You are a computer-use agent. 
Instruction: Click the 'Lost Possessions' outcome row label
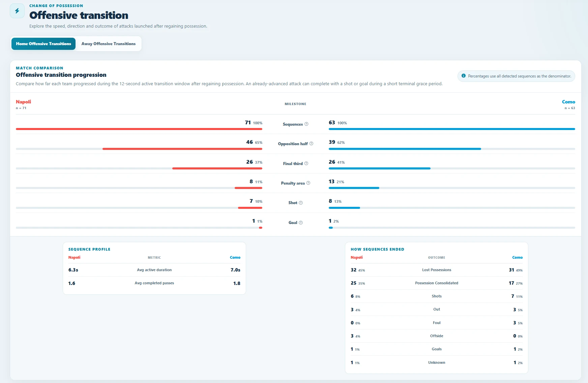click(x=437, y=270)
